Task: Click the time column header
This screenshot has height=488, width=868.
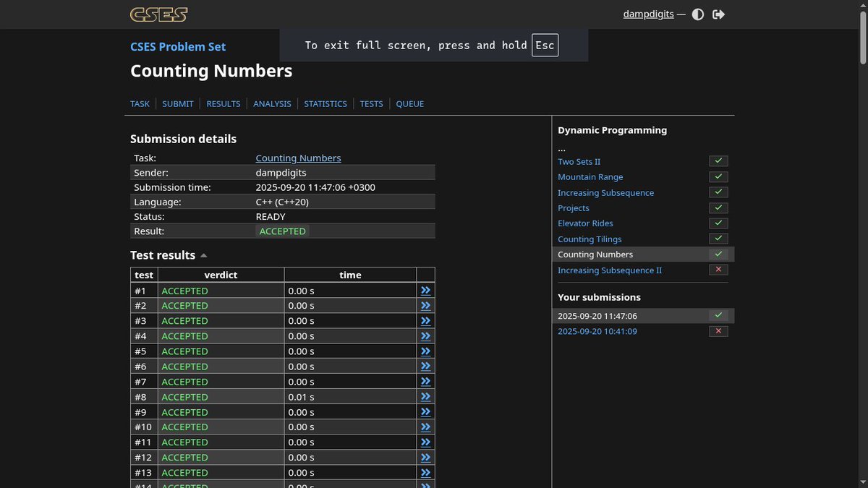Action: point(350,275)
